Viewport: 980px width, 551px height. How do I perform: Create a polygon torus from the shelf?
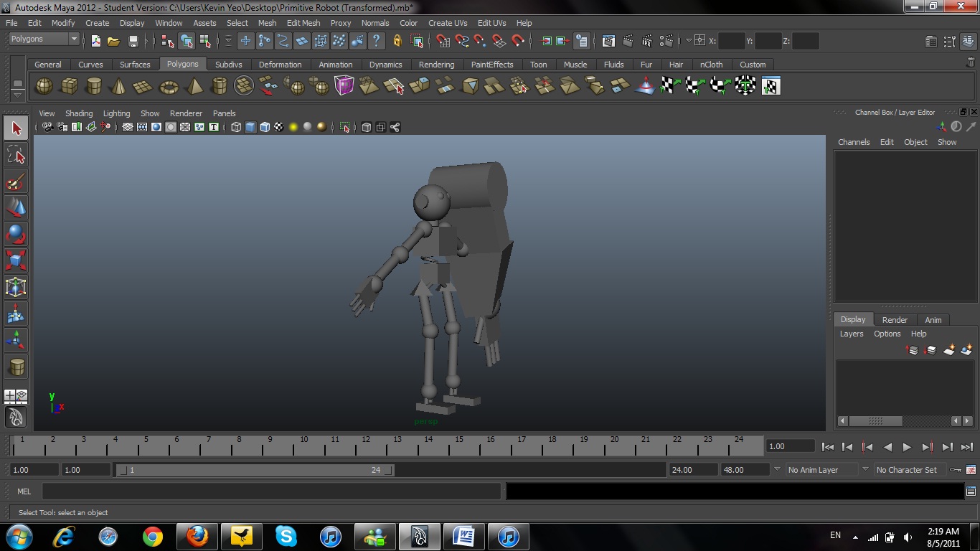click(x=169, y=85)
